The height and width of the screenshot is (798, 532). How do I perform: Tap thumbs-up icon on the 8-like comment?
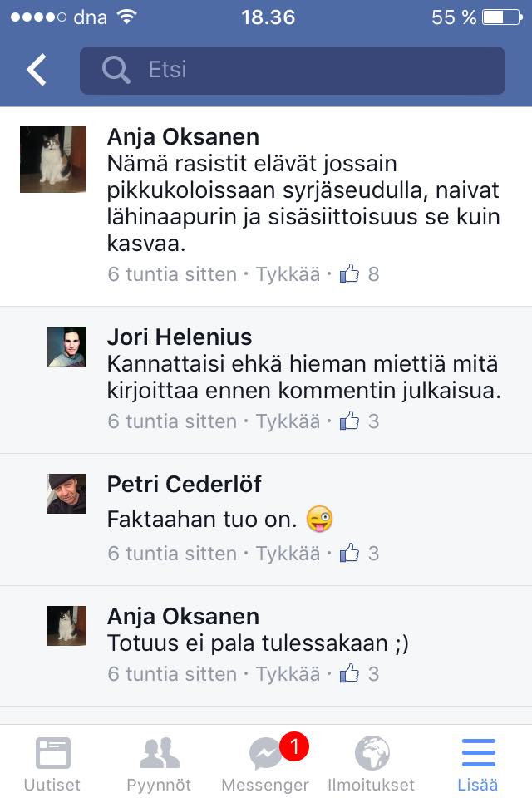point(349,273)
